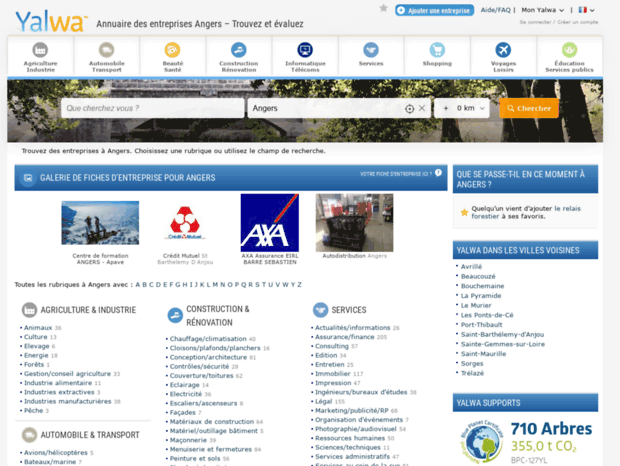620x466 pixels.
Task: Click the Créer un compte link
Action: click(x=578, y=22)
